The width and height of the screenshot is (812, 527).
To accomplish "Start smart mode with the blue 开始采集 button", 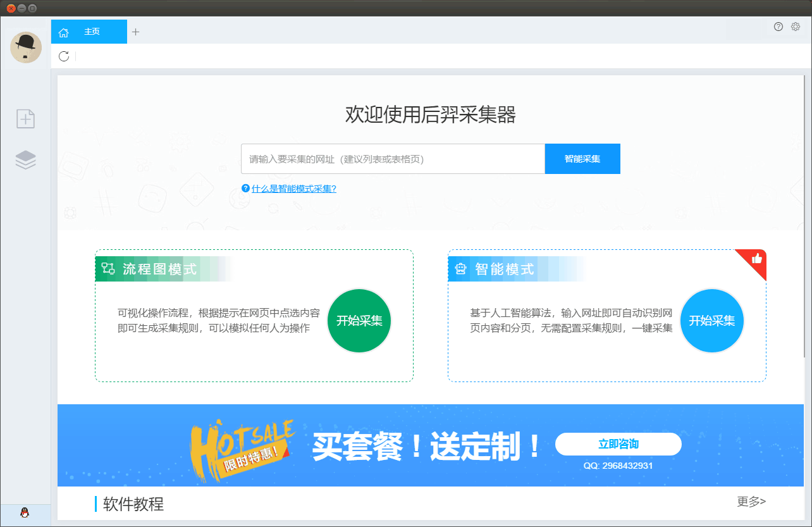I will click(712, 321).
